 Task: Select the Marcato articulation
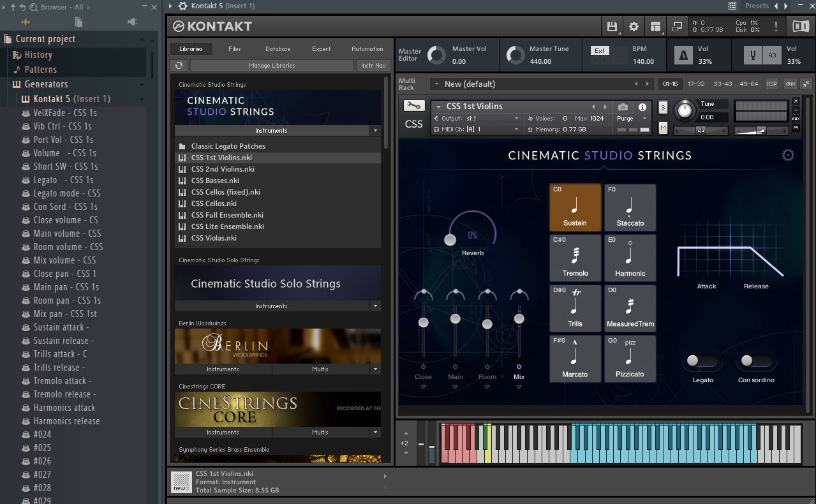[575, 359]
